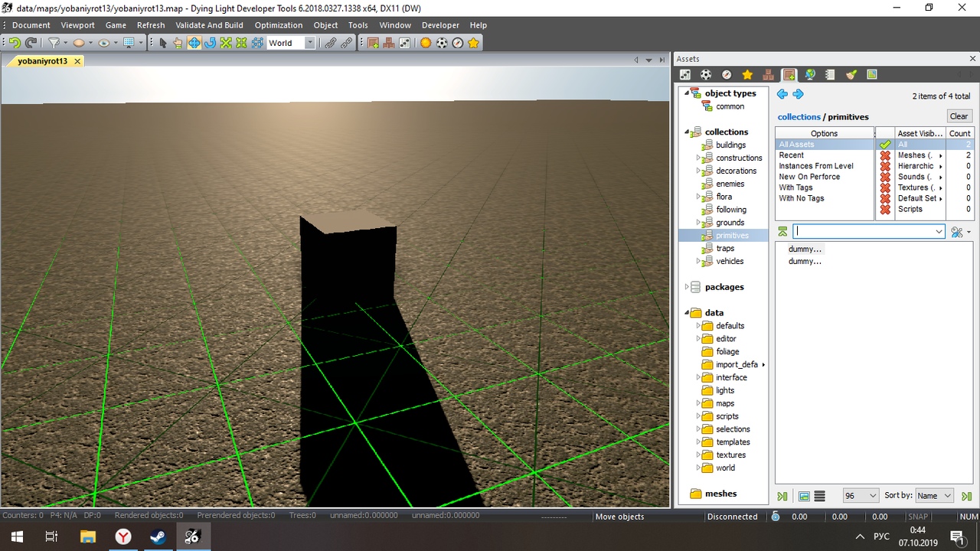Open the filter funnel dropdown arrow
The width and height of the screenshot is (980, 551).
tap(66, 43)
